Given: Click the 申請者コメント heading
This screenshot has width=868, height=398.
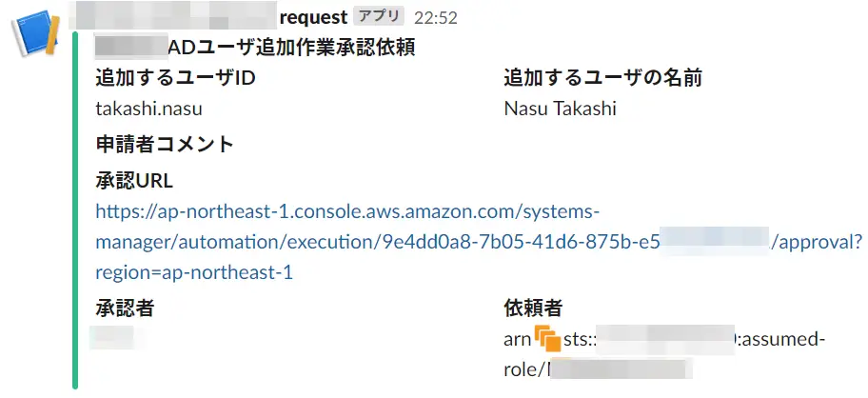Looking at the screenshot, I should (x=165, y=145).
